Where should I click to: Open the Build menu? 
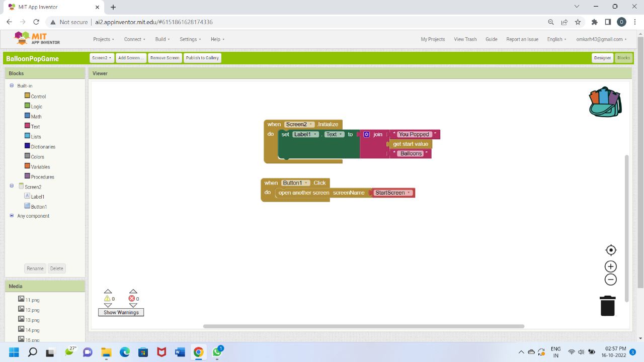click(x=162, y=39)
